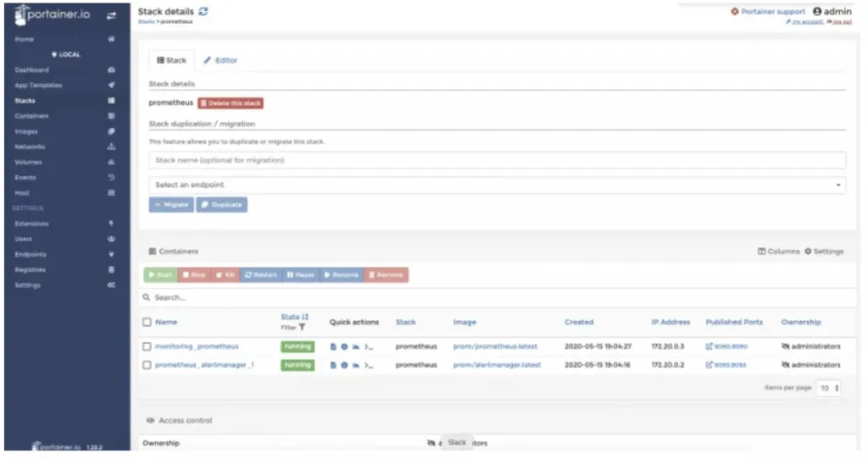This screenshot has height=459, width=868.
Task: Focus the containers Search field
Action: coord(498,297)
